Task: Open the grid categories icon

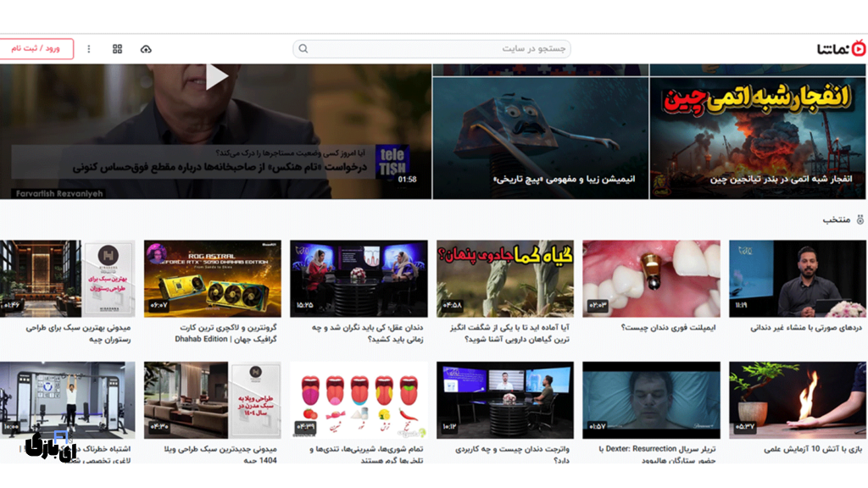Action: [x=118, y=49]
